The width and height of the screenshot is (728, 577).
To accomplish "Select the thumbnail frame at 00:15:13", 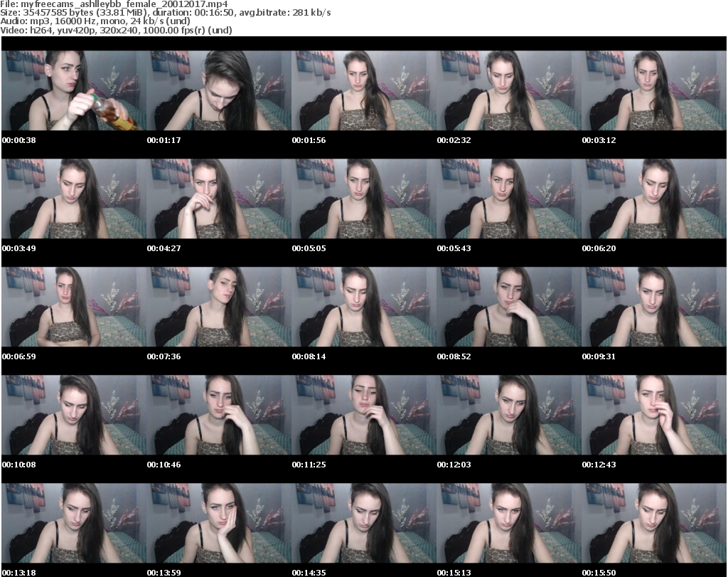I will coord(509,524).
